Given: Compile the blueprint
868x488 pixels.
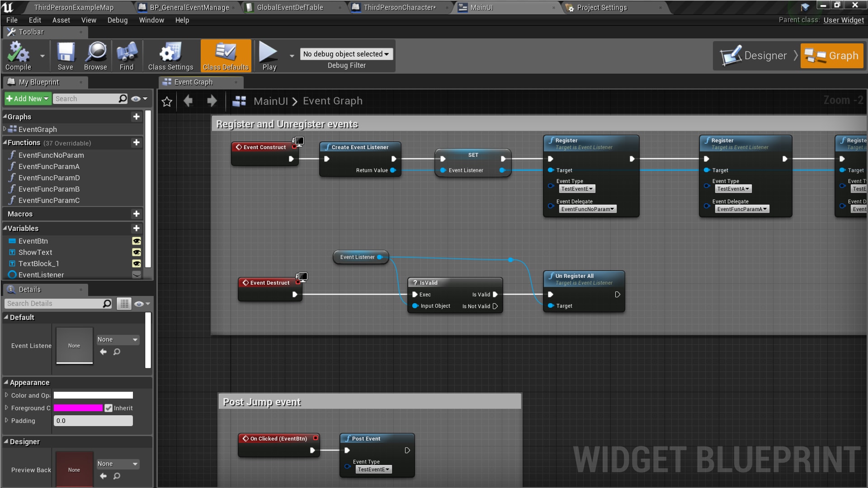Looking at the screenshot, I should pyautogui.click(x=18, y=54).
